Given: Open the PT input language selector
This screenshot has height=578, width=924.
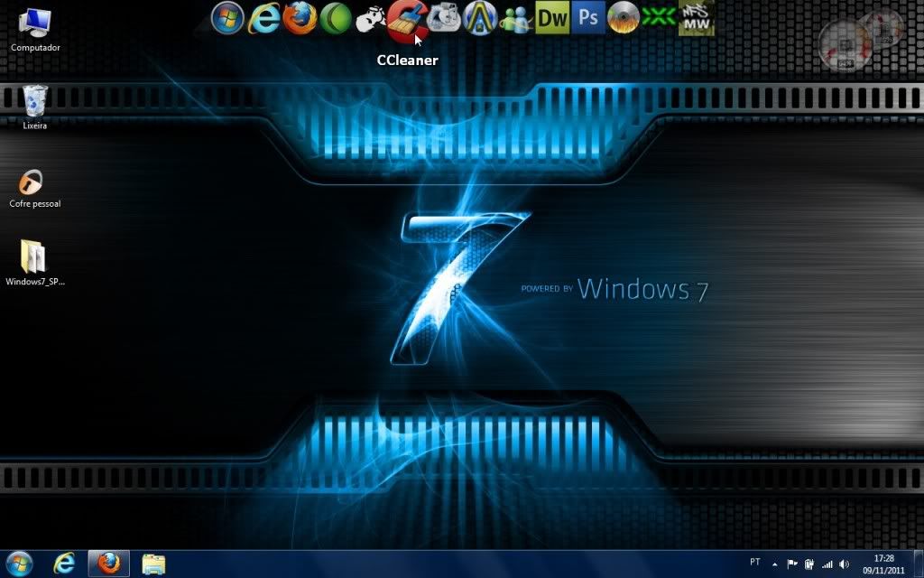Looking at the screenshot, I should coord(755,562).
